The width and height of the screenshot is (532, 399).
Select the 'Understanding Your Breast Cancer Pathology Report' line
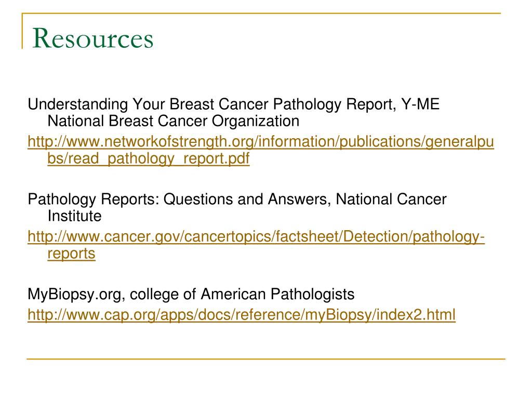point(212,104)
